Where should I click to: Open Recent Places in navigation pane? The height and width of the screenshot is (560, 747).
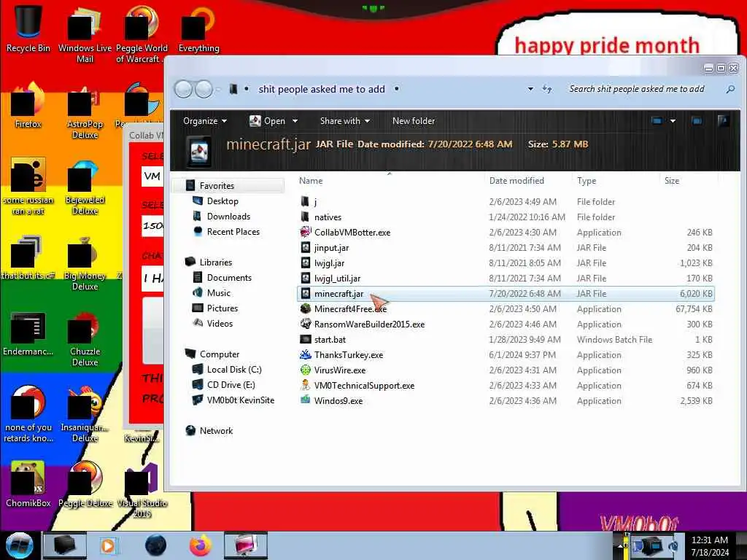[233, 231]
